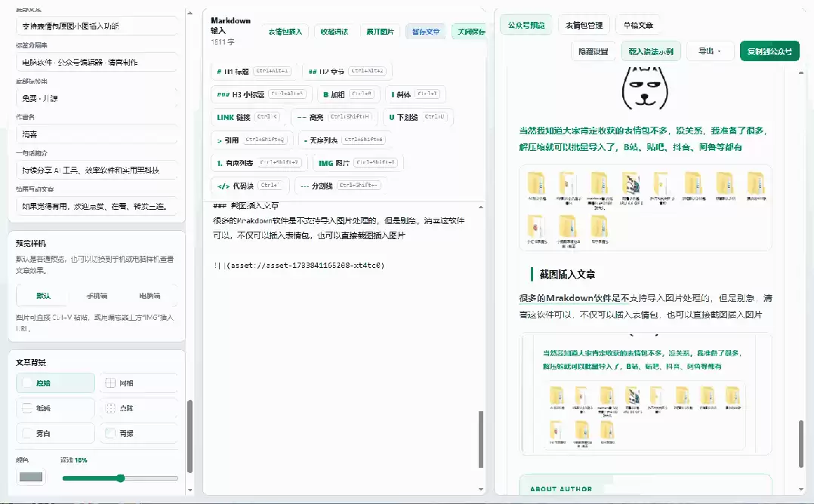Click the green emoticon paragraph in preview
Viewport: 814px width, 504px height.
tap(643, 139)
